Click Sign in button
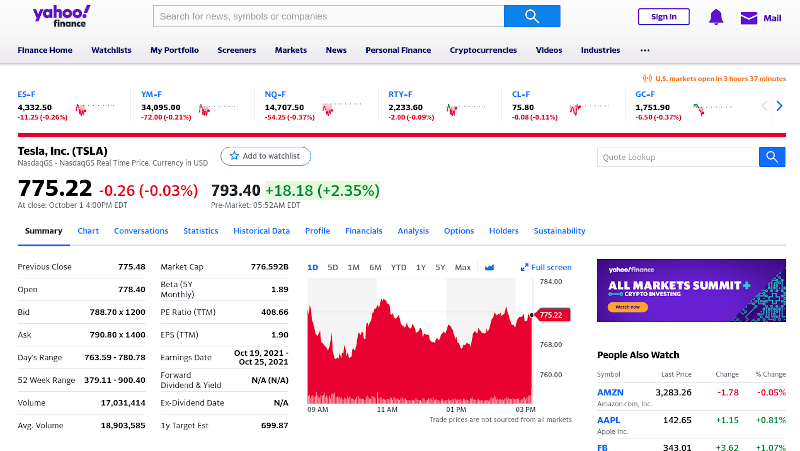This screenshot has width=800, height=451. coord(663,17)
